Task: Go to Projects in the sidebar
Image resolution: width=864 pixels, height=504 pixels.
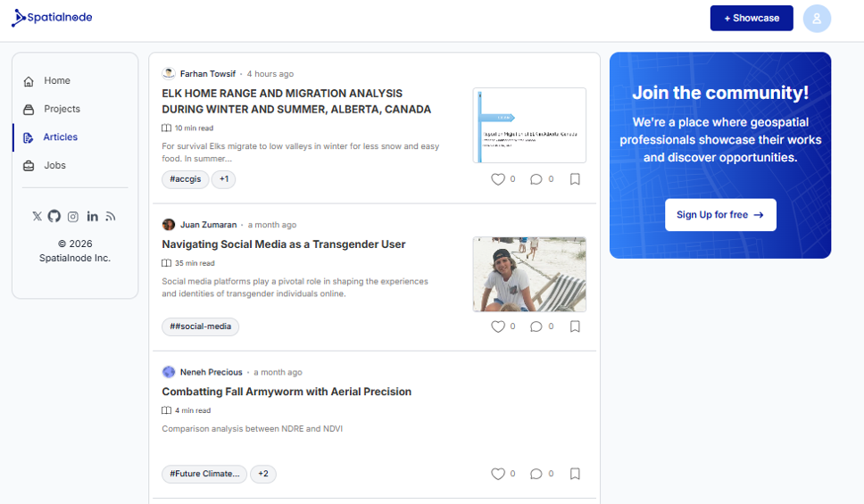Action: click(x=62, y=109)
